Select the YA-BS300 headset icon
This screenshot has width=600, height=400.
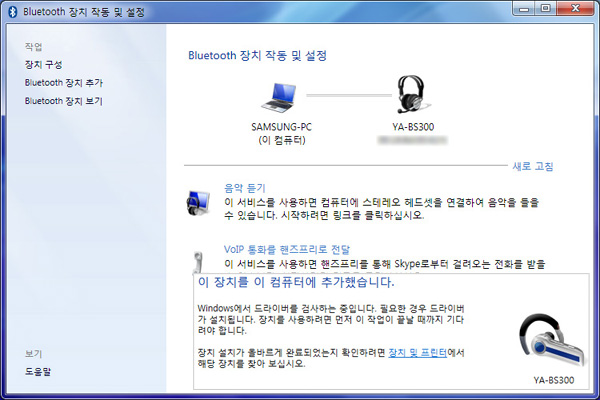pyautogui.click(x=412, y=94)
